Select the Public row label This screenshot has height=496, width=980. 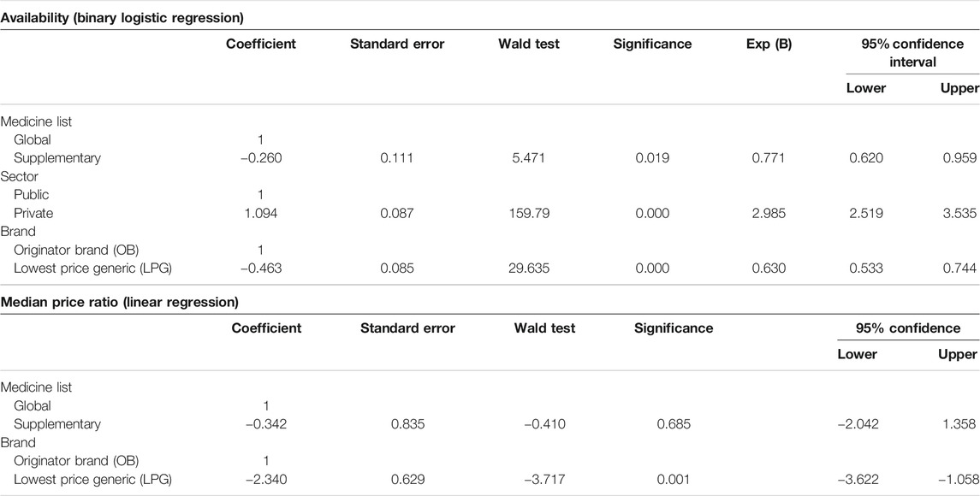coord(32,195)
